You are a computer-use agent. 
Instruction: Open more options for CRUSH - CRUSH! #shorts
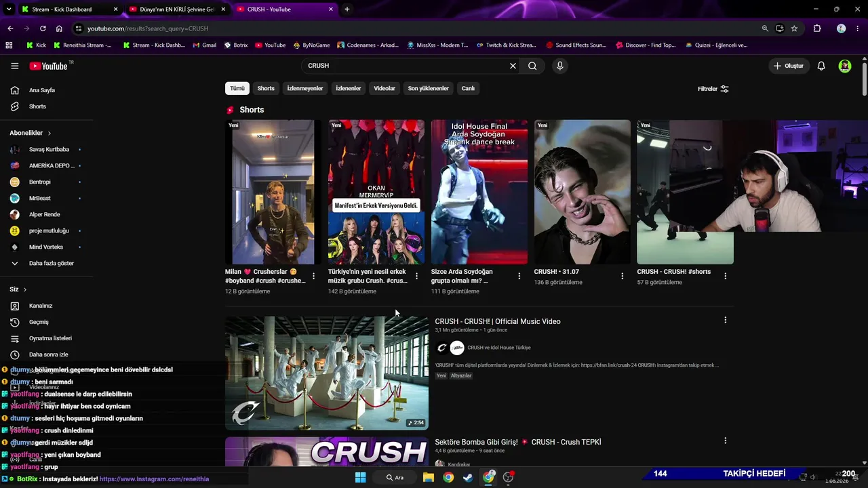pyautogui.click(x=726, y=276)
